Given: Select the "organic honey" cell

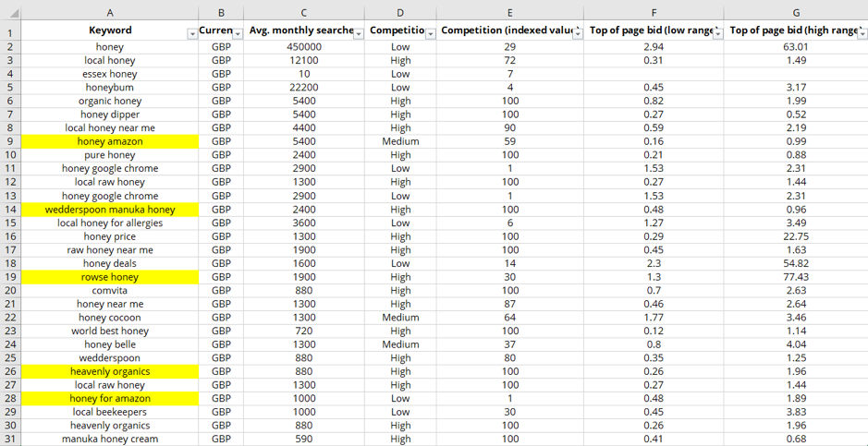Looking at the screenshot, I should [x=110, y=102].
